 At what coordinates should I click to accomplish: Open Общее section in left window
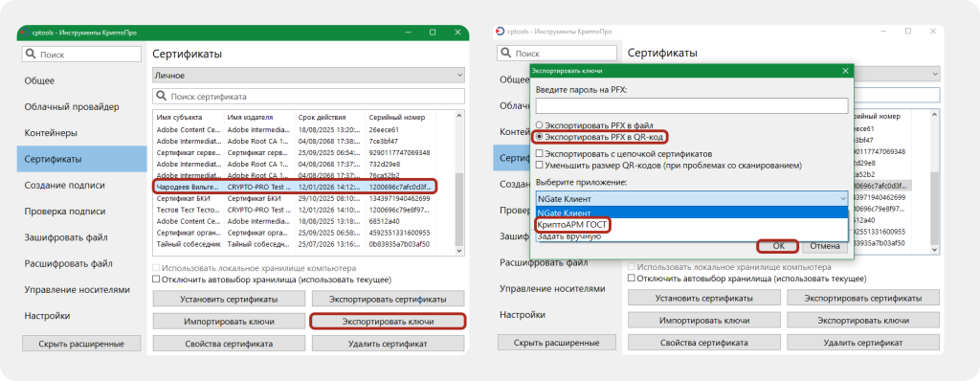pos(82,80)
